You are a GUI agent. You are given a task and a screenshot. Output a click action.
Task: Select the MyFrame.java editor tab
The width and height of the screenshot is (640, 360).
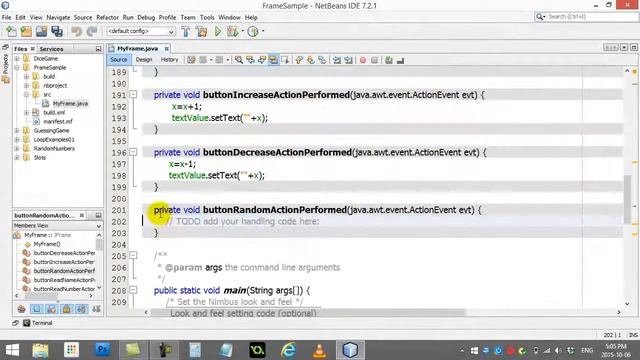(x=137, y=49)
